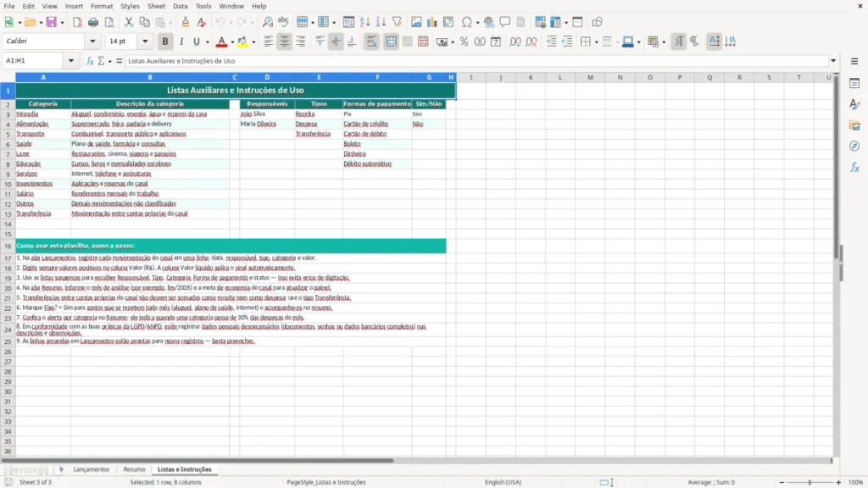Switch to Resumo sheet tab

(134, 469)
